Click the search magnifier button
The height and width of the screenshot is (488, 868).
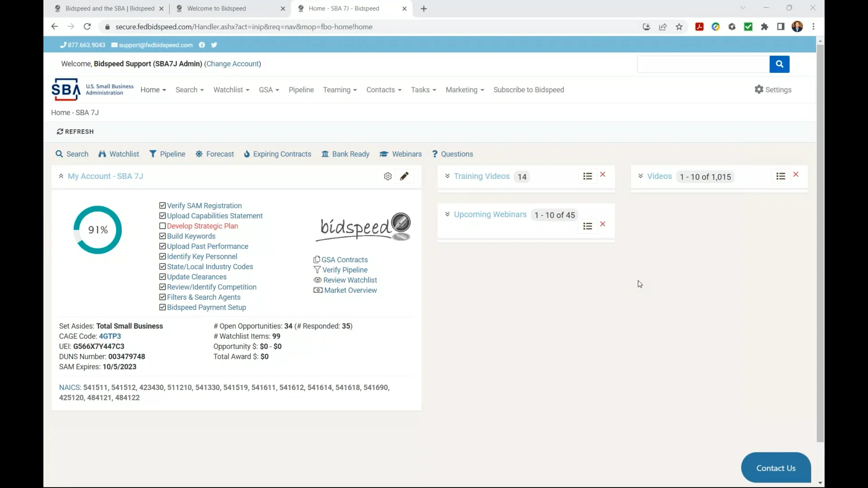(x=779, y=64)
